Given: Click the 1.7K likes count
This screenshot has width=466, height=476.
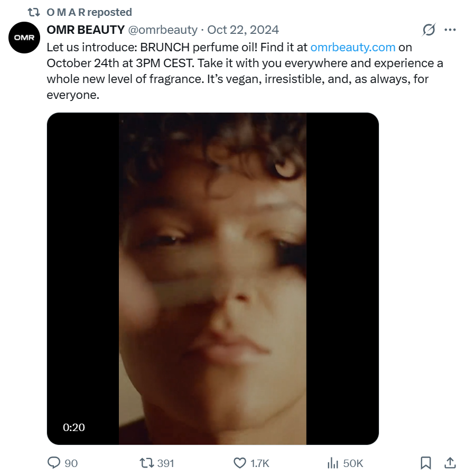Looking at the screenshot, I should (x=260, y=463).
